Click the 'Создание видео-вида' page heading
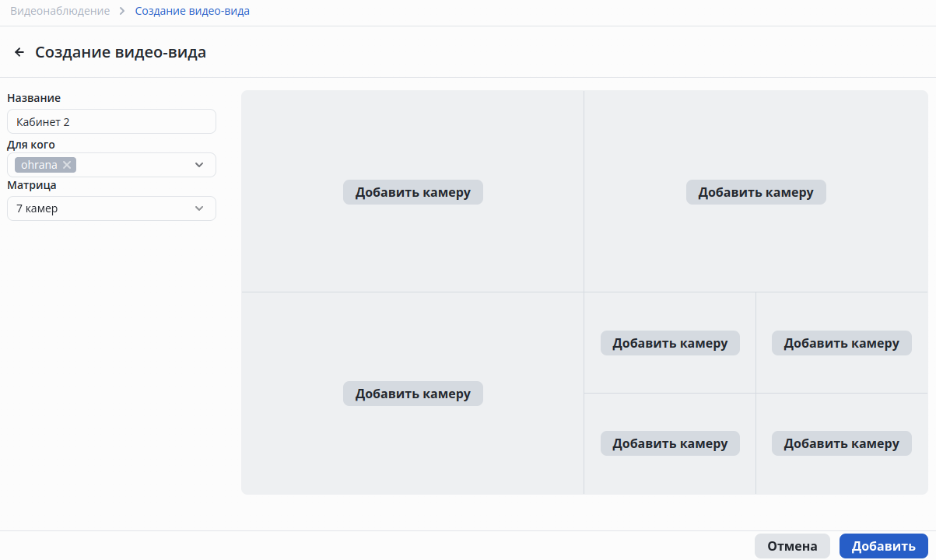Image resolution: width=936 pixels, height=560 pixels. coord(121,52)
